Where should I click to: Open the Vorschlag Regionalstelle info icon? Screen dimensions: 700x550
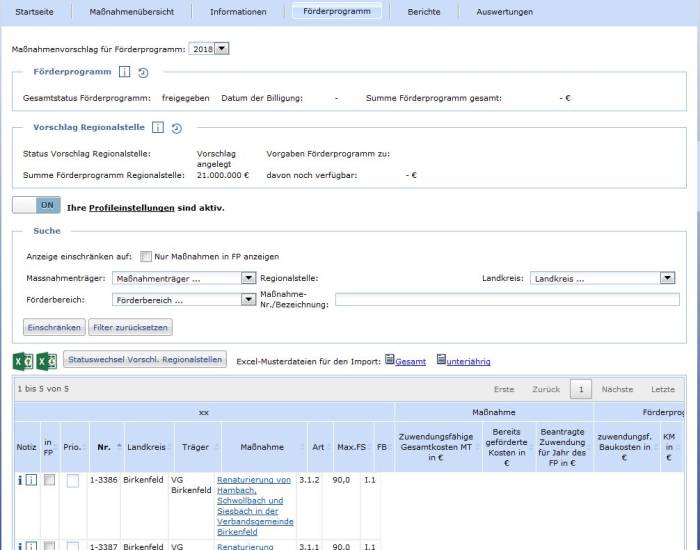(158, 128)
